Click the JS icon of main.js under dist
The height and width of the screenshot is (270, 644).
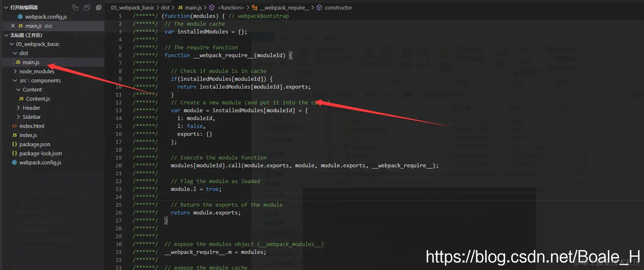point(18,62)
